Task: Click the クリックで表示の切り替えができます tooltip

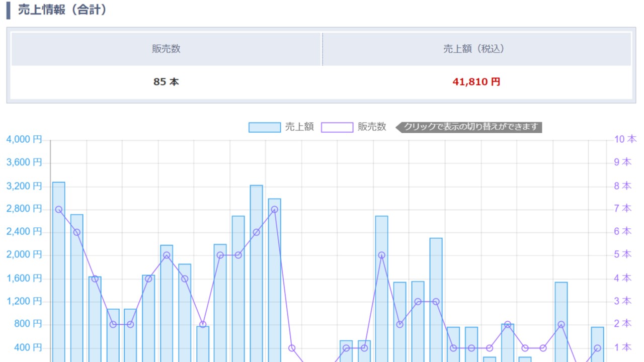Action: [x=469, y=127]
